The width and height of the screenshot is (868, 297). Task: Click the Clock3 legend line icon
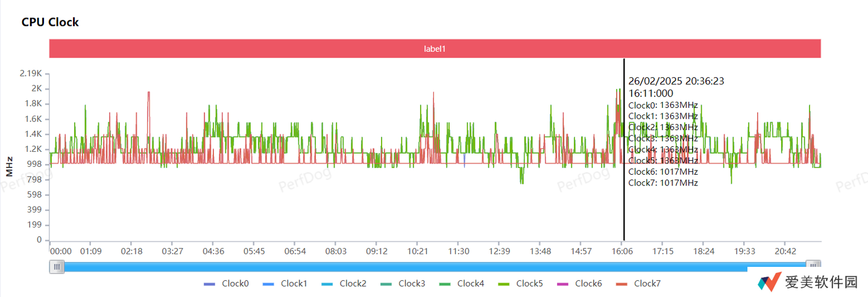coord(386,284)
